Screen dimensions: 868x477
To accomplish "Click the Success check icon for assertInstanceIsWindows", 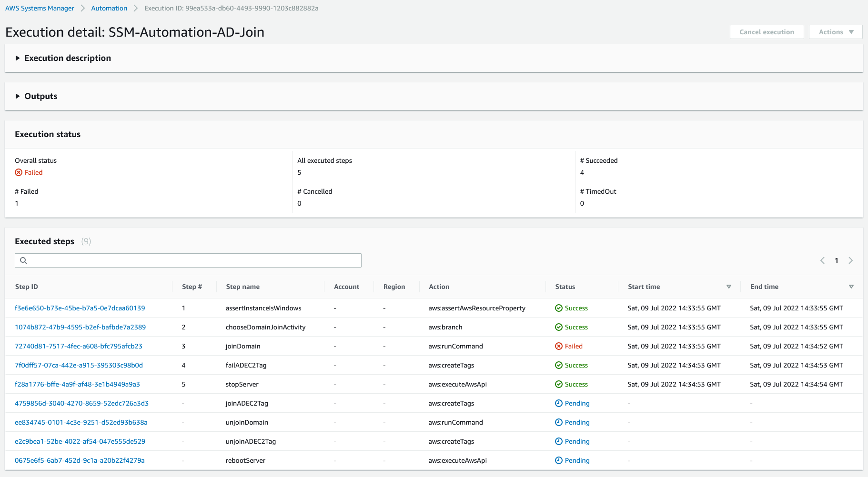I will pyautogui.click(x=559, y=308).
